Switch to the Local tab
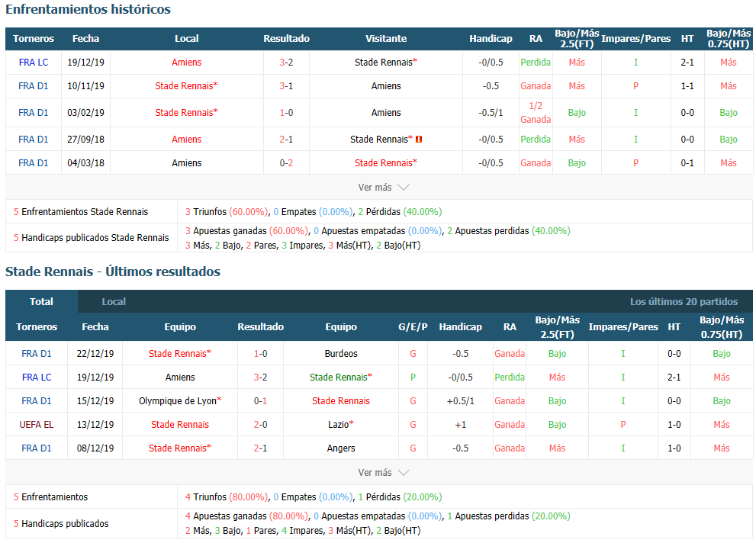The image size is (756, 543). (x=114, y=301)
